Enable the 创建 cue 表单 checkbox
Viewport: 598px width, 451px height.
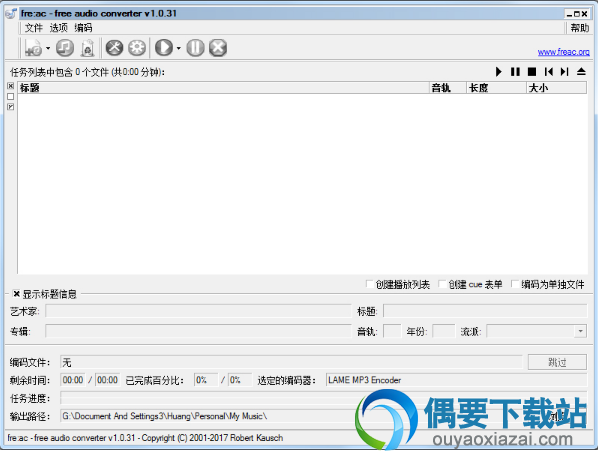442,284
